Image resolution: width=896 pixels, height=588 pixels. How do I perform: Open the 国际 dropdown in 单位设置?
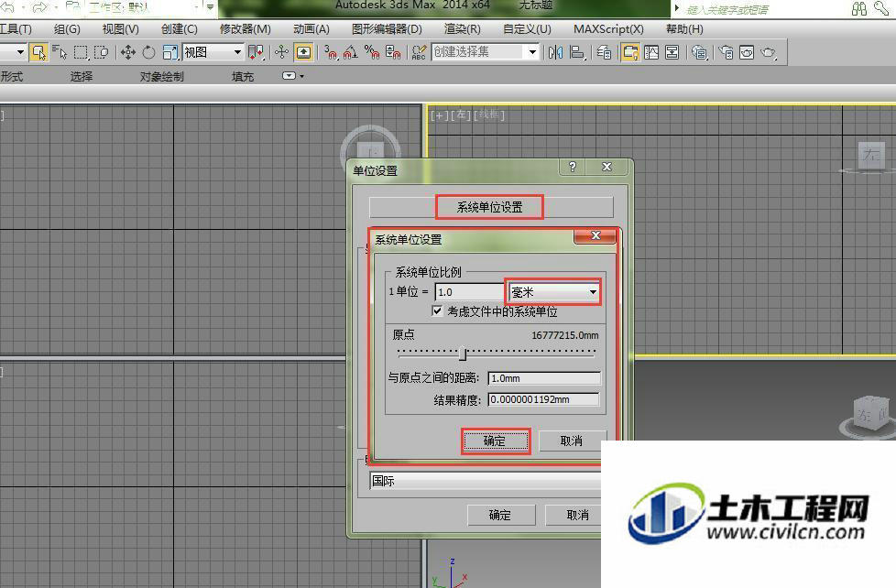coord(486,481)
